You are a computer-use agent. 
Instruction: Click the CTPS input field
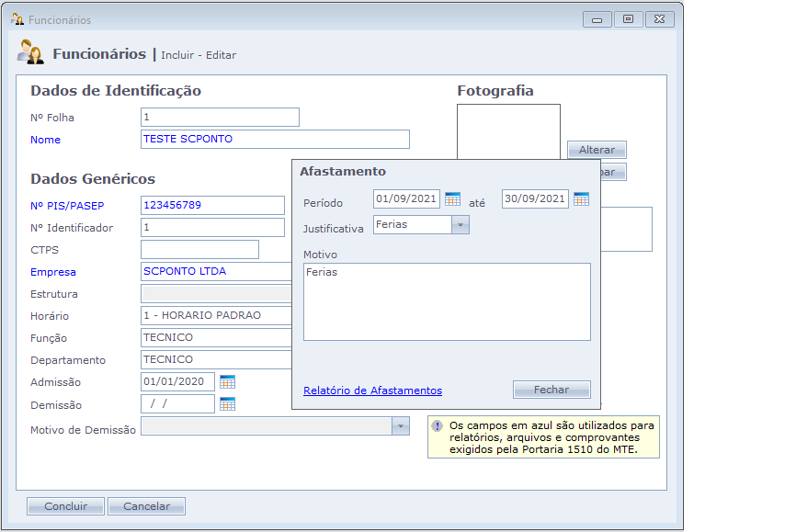199,250
